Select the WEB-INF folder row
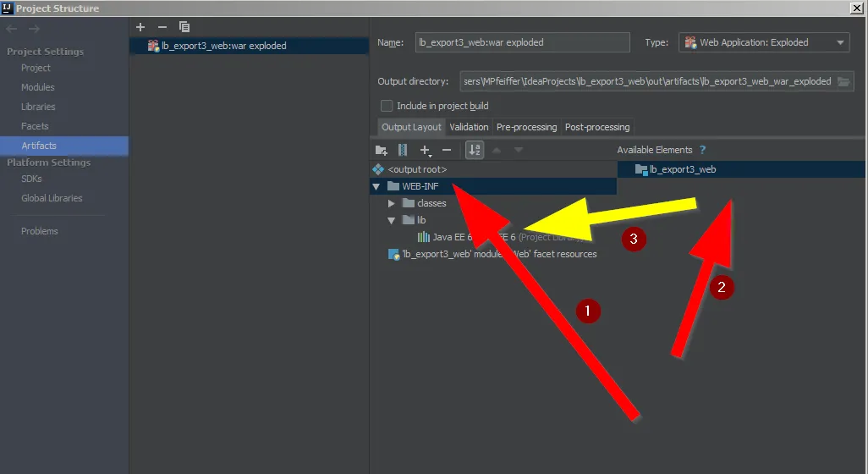Screen dimensions: 868x474 [x=493, y=186]
